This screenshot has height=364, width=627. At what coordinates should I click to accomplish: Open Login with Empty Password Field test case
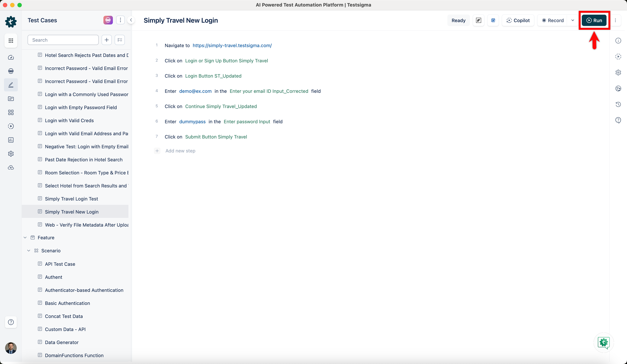pos(81,107)
